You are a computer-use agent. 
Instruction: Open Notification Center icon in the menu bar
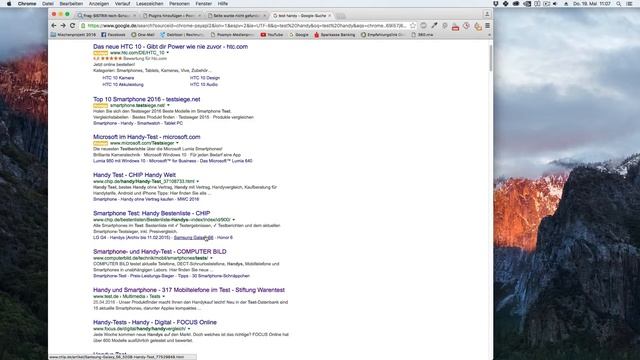coord(629,4)
